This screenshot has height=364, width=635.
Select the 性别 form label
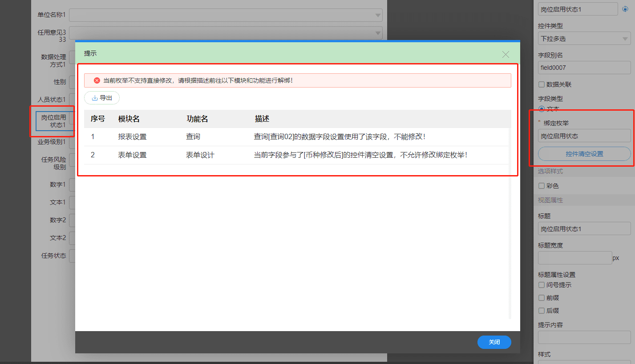click(x=60, y=82)
